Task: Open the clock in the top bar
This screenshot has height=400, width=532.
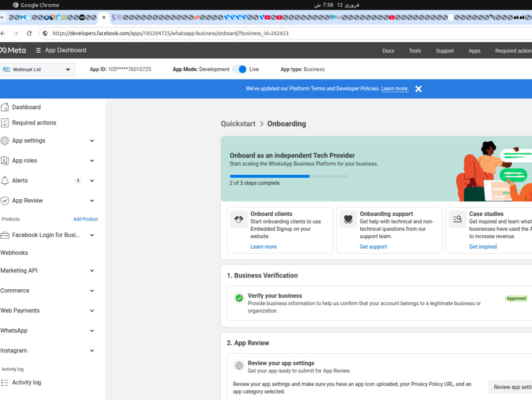Action: [336, 5]
